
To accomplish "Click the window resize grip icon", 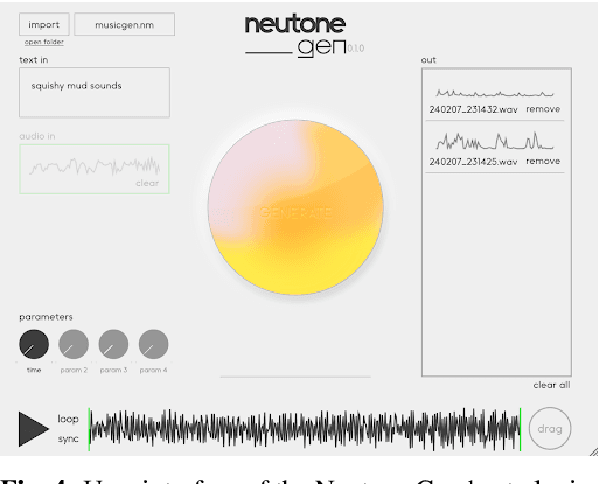I will coord(593,452).
